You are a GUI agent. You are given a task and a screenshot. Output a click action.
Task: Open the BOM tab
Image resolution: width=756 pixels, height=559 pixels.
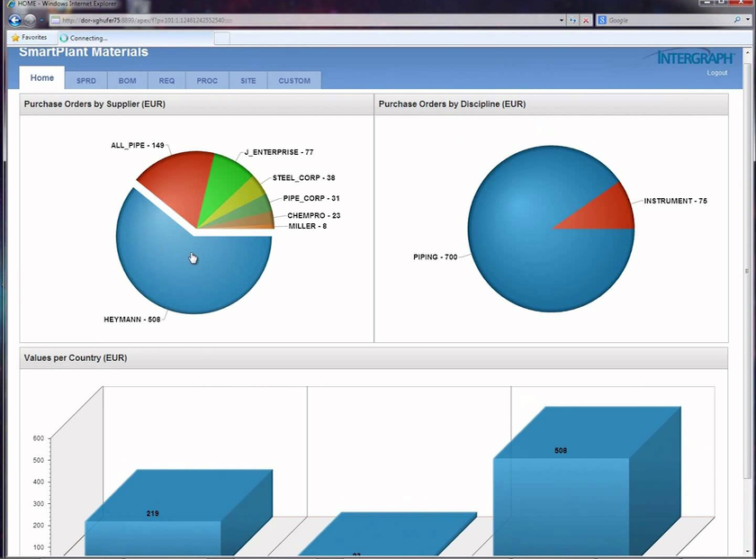click(x=127, y=81)
